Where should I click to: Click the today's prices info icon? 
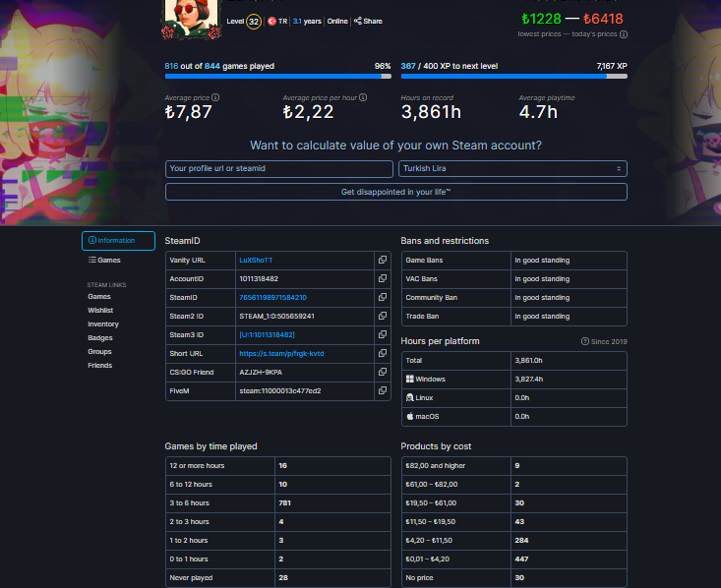[x=624, y=34]
